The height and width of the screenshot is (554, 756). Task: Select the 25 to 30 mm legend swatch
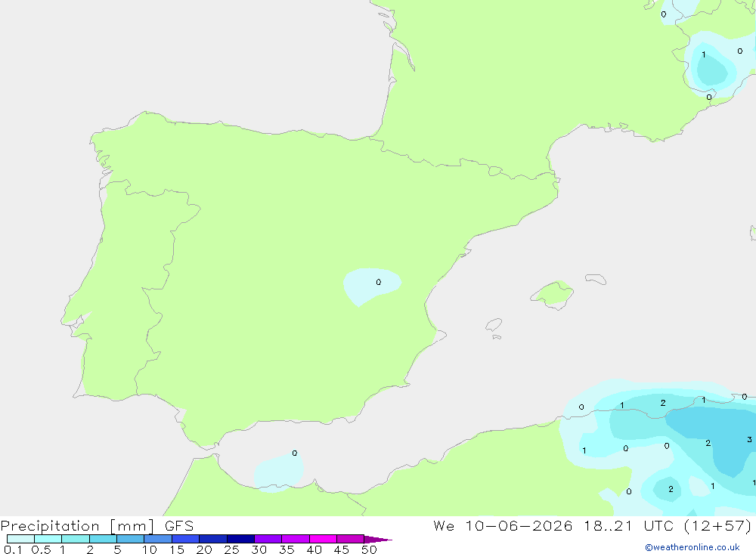[240, 539]
